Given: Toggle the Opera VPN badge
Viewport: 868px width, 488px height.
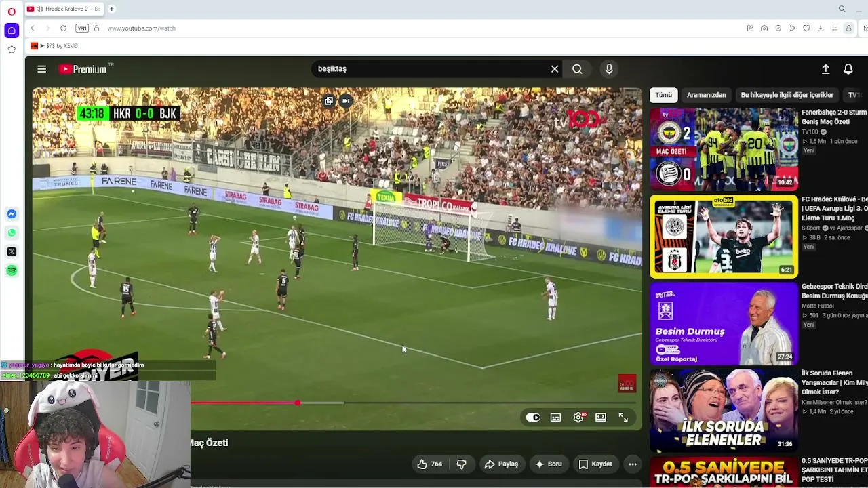Looking at the screenshot, I should (x=82, y=28).
